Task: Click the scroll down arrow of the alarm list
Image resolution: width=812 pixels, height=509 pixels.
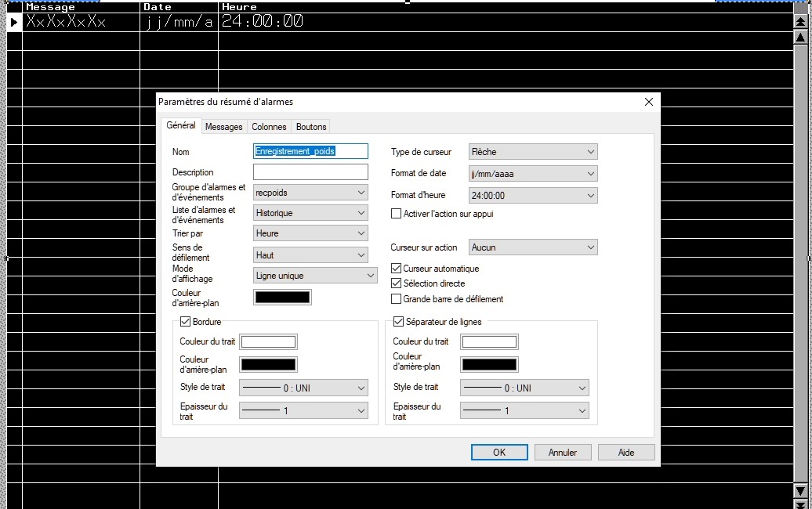Action: coord(800,491)
